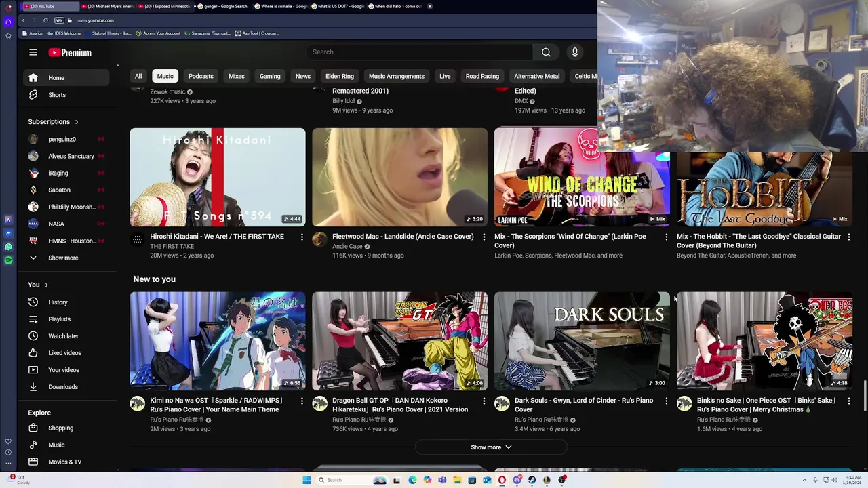Open more options for Fleetwood Mac Landslide video
Screen dimensions: 868x488
(484, 237)
